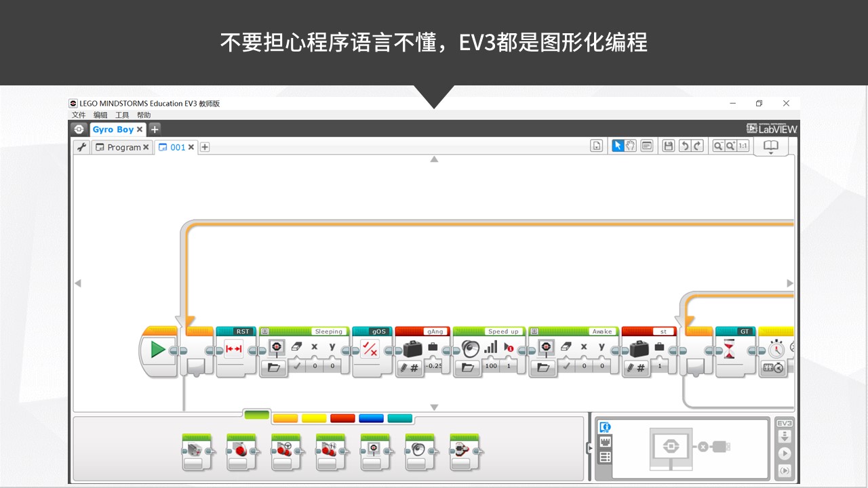
Task: Reset zoom to 1:1
Action: [743, 146]
